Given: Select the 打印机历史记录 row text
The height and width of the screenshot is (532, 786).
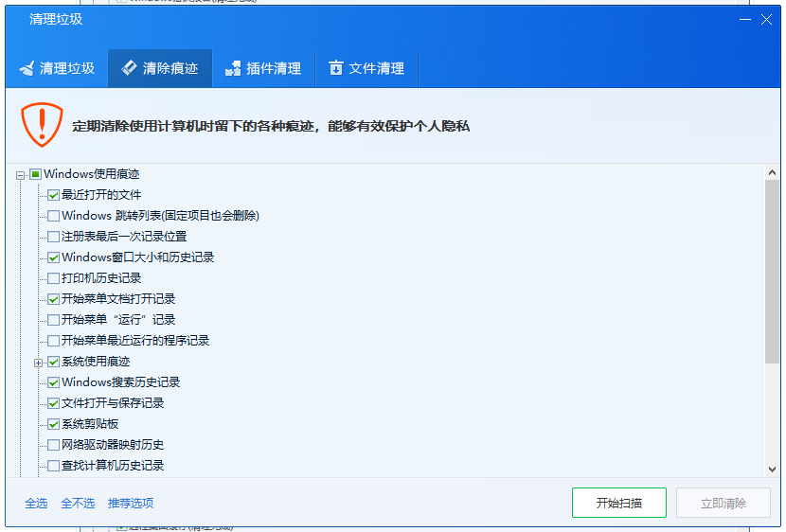Looking at the screenshot, I should click(x=101, y=278).
